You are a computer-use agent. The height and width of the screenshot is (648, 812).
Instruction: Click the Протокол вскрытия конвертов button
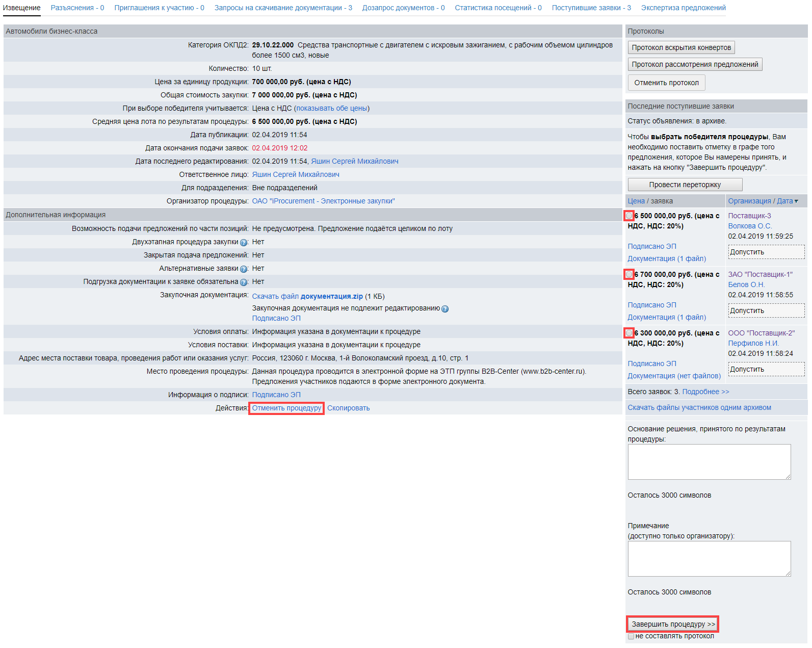pos(681,47)
